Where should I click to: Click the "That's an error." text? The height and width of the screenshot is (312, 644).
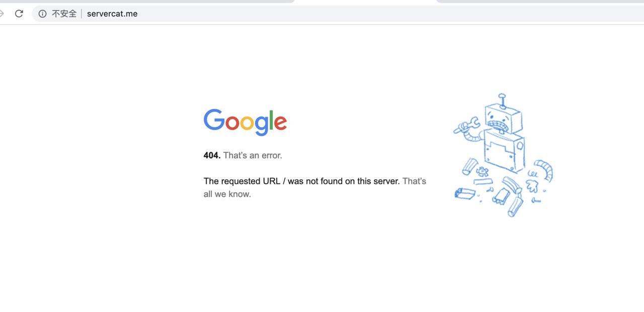coord(253,155)
